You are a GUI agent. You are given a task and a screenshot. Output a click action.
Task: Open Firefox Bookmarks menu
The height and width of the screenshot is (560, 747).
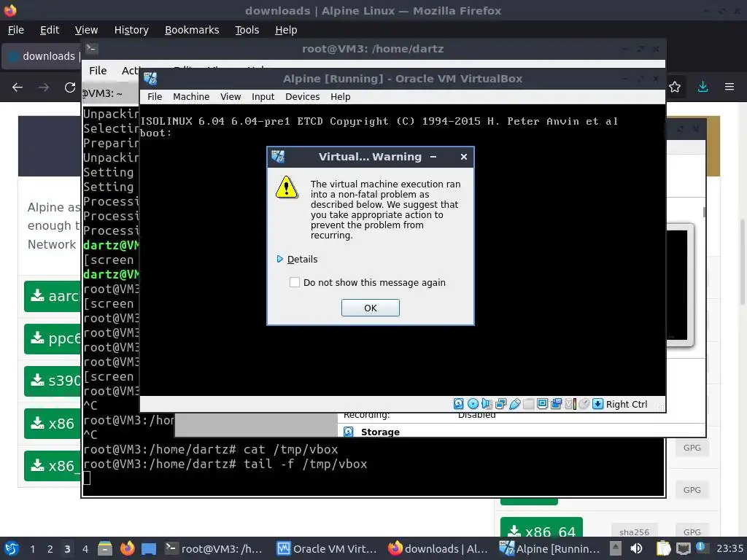[192, 30]
